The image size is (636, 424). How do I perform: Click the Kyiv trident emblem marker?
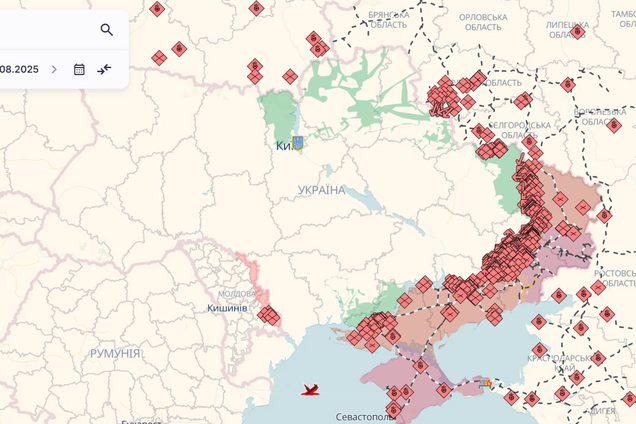tap(297, 143)
